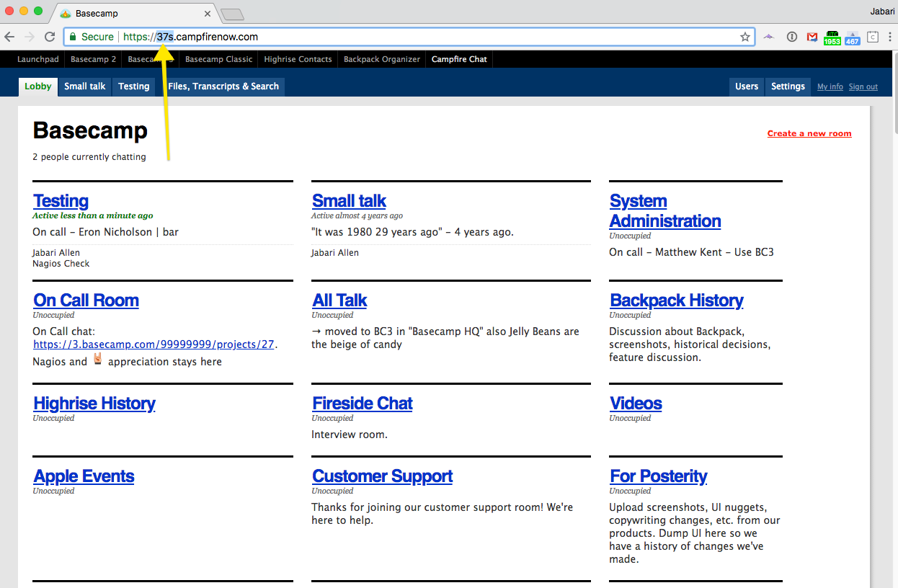Click the browser forward arrow
Screen dimensions: 898x588
[x=30, y=37]
